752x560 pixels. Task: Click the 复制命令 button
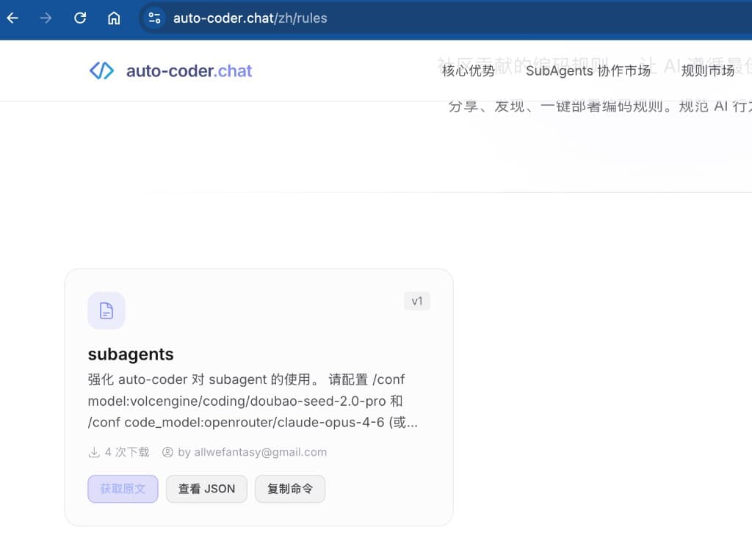[290, 489]
